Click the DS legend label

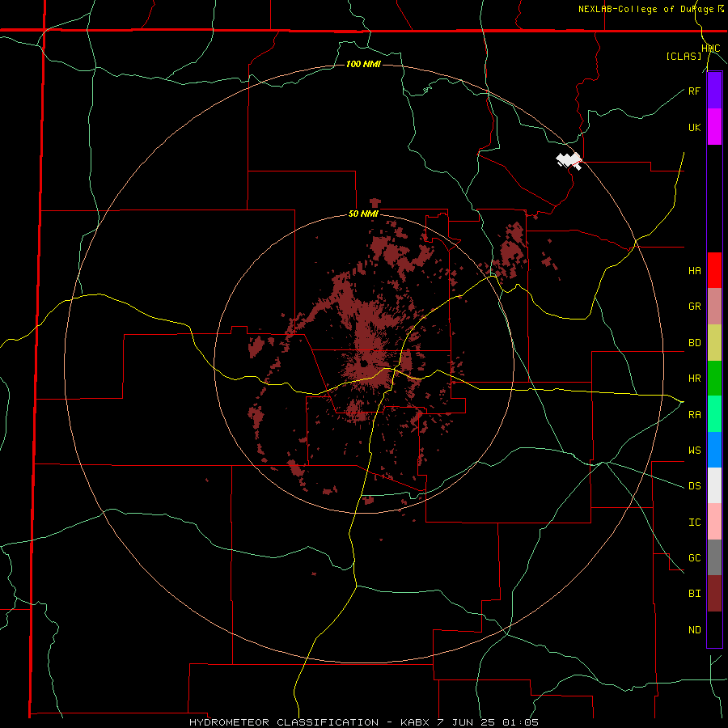[x=695, y=485]
